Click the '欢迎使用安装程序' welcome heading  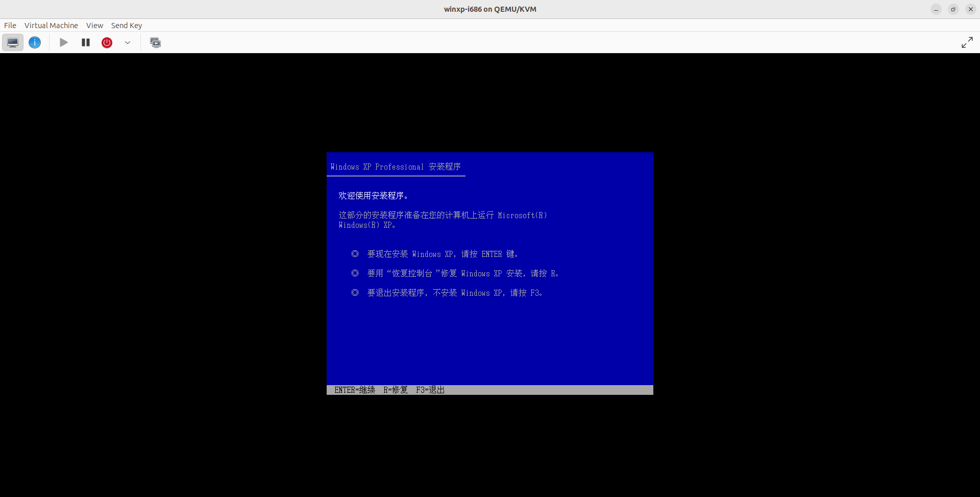pos(373,196)
